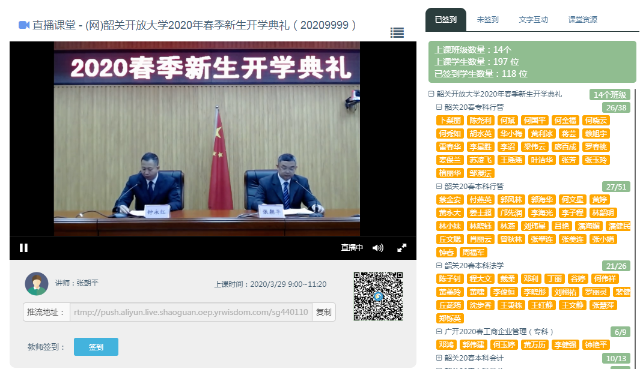Click the QR code image
The height and width of the screenshot is (369, 640).
tap(378, 296)
